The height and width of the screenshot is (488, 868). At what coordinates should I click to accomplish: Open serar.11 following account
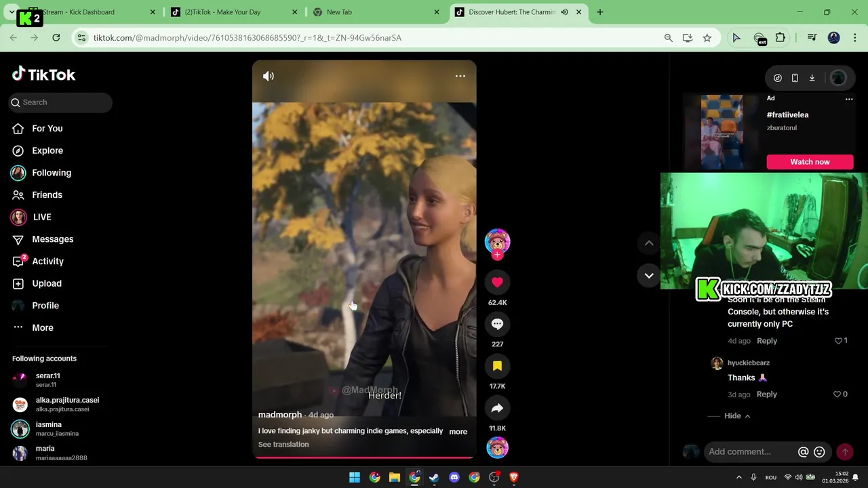coord(47,380)
